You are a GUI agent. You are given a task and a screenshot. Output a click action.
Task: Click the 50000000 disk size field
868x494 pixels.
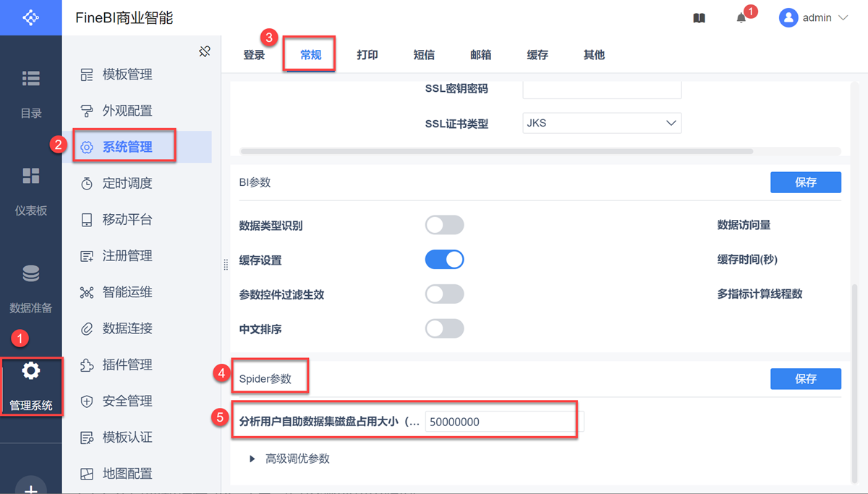(x=504, y=422)
